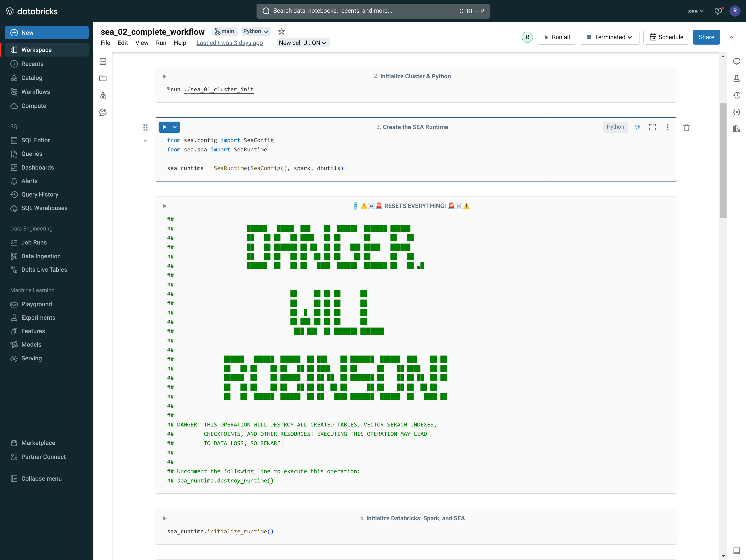
Task: Open the variable explorer icon
Action: (737, 112)
